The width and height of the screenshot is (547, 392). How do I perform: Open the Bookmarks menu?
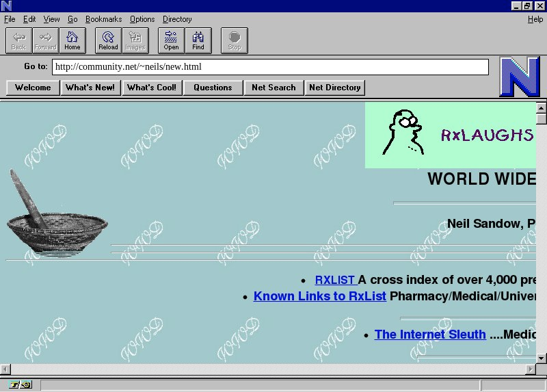(x=104, y=19)
